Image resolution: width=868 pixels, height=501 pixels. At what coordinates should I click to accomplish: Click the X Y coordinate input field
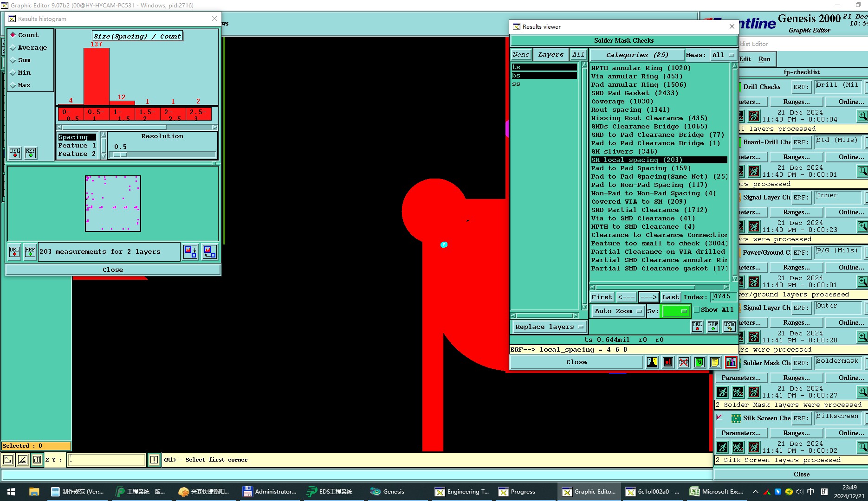[x=107, y=460]
